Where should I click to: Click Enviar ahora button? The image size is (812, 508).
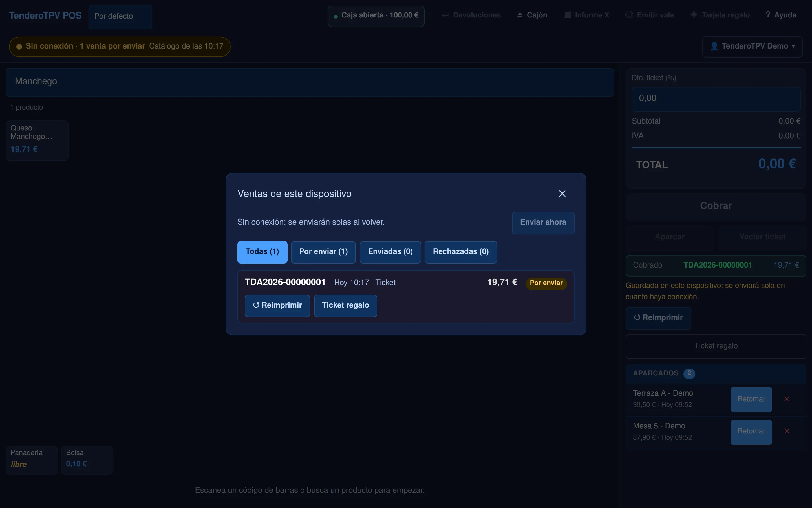pos(543,222)
